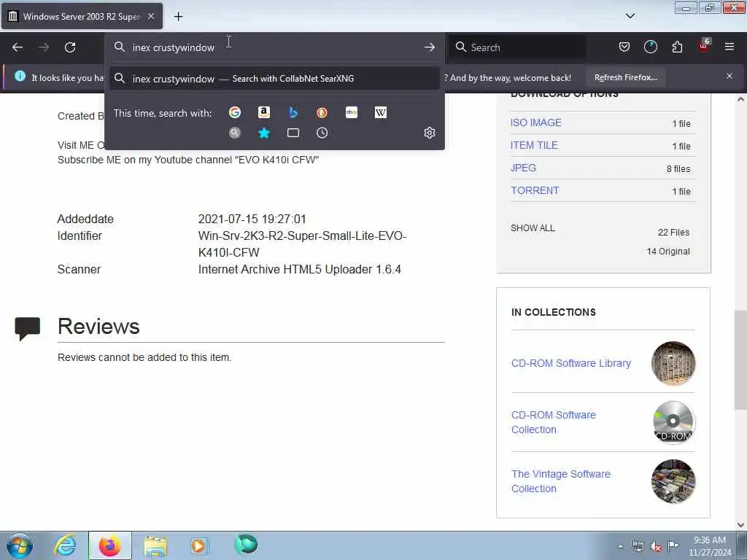Click the taskbar clock showing 9:36 AM
Viewport: 747px width, 560px height.
tap(709, 546)
